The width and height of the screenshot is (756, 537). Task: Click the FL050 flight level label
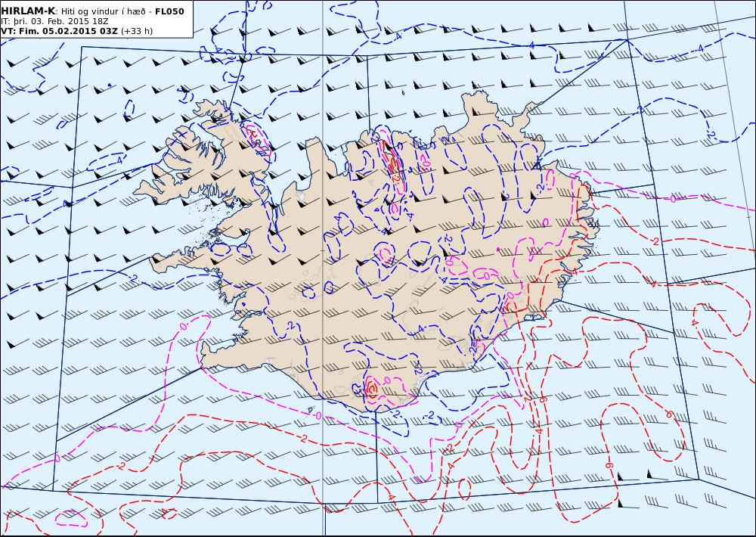169,11
